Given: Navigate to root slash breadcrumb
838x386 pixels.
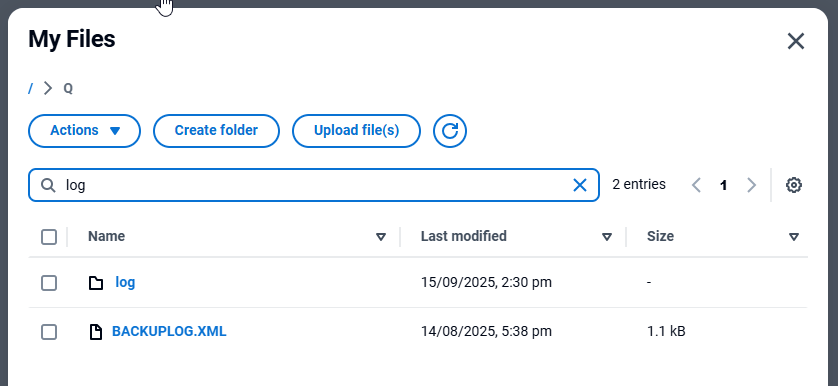Looking at the screenshot, I should point(30,88).
